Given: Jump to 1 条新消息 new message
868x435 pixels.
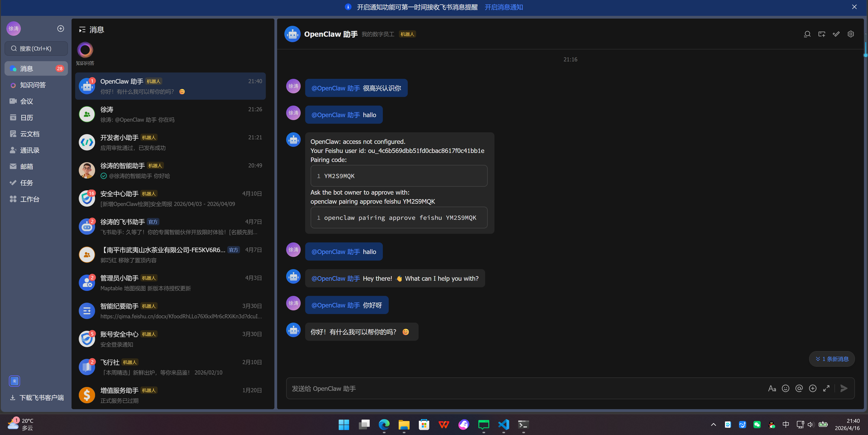Looking at the screenshot, I should point(832,359).
